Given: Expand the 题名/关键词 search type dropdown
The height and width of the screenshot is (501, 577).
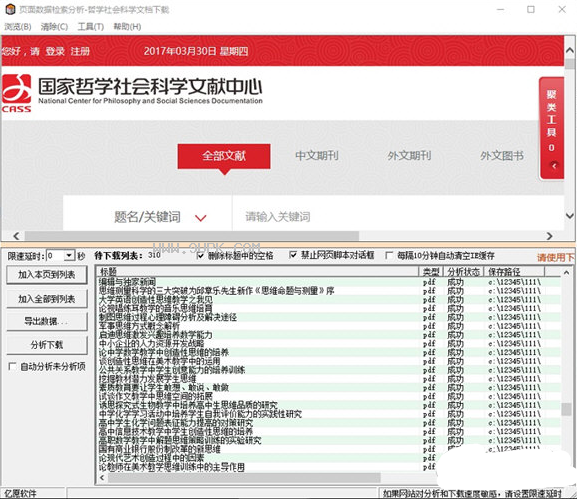Looking at the screenshot, I should [148, 217].
